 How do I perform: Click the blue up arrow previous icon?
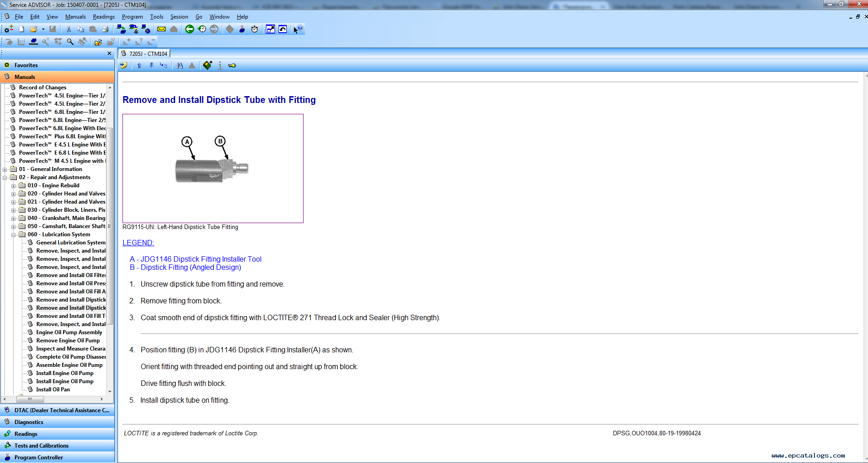[x=139, y=65]
